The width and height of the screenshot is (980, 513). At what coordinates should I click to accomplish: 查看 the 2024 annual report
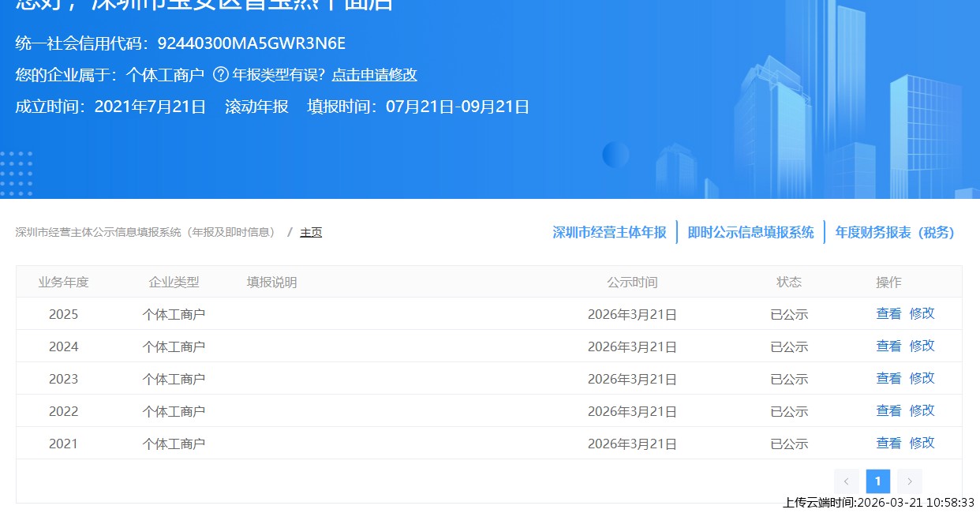click(888, 346)
